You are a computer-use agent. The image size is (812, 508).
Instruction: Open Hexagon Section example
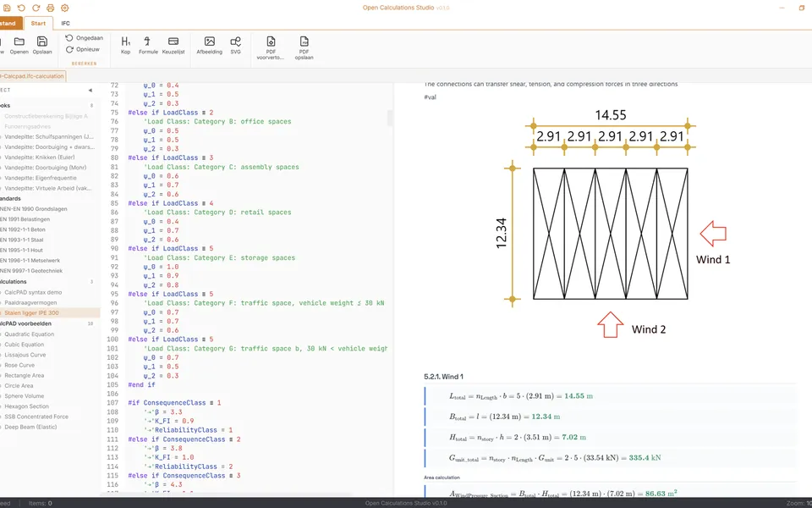pyautogui.click(x=26, y=406)
